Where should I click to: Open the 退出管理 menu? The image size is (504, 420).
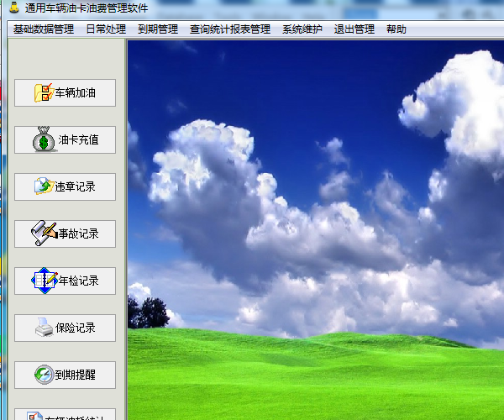pos(354,29)
